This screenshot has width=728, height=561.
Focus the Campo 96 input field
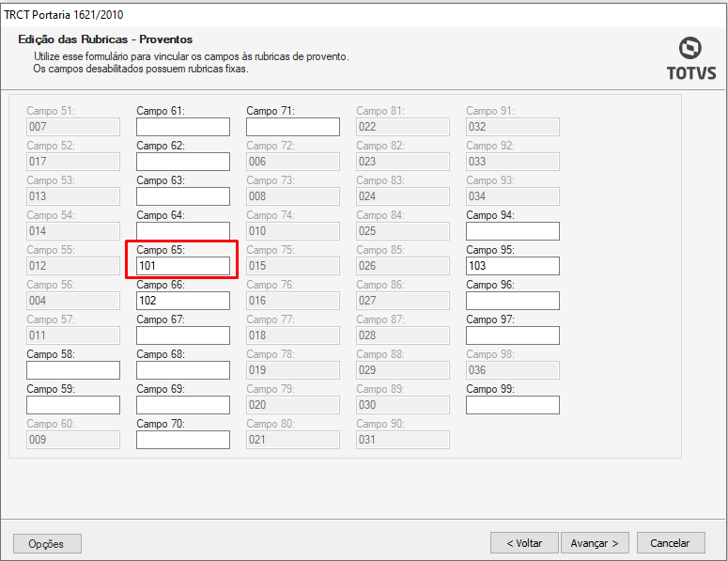point(513,301)
